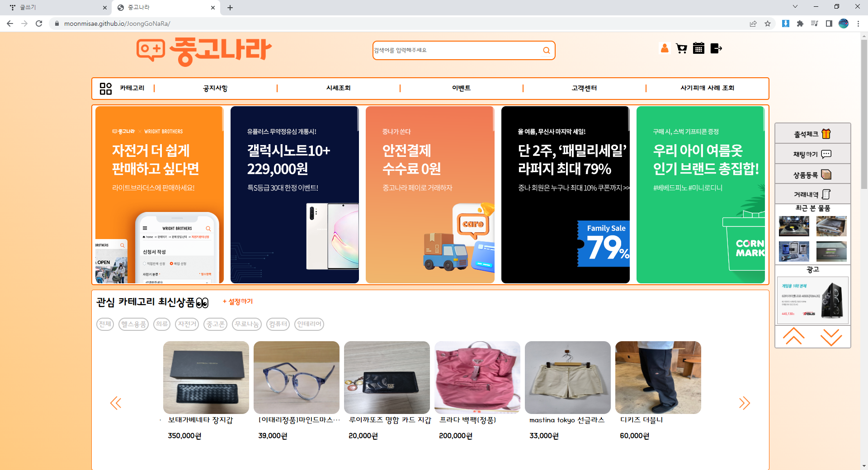Open the 마인드마스 glasses product thumbnail
The width and height of the screenshot is (868, 470).
(x=297, y=377)
